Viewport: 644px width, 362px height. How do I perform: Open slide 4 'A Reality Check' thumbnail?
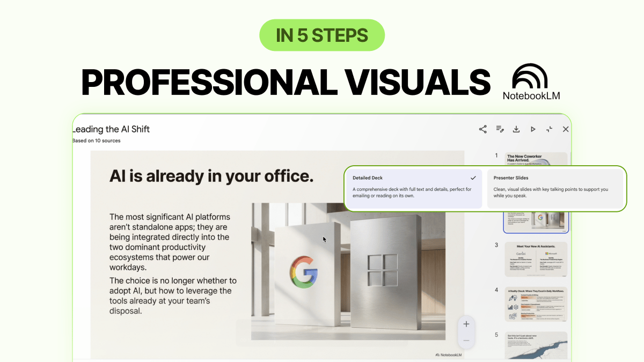point(536,304)
